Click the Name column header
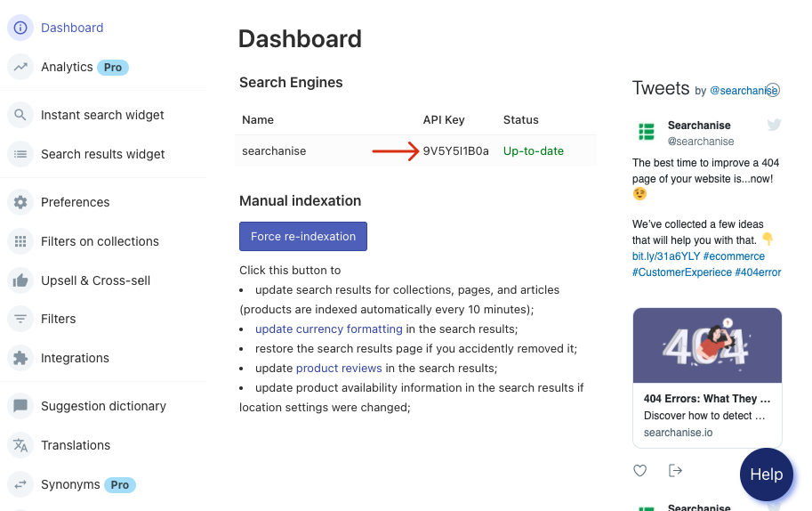This screenshot has width=812, height=511. [x=258, y=119]
